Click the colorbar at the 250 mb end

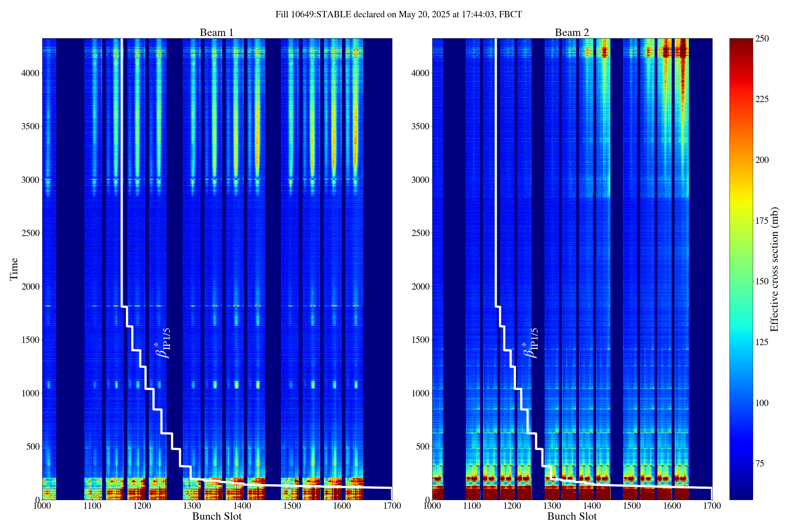(741, 41)
